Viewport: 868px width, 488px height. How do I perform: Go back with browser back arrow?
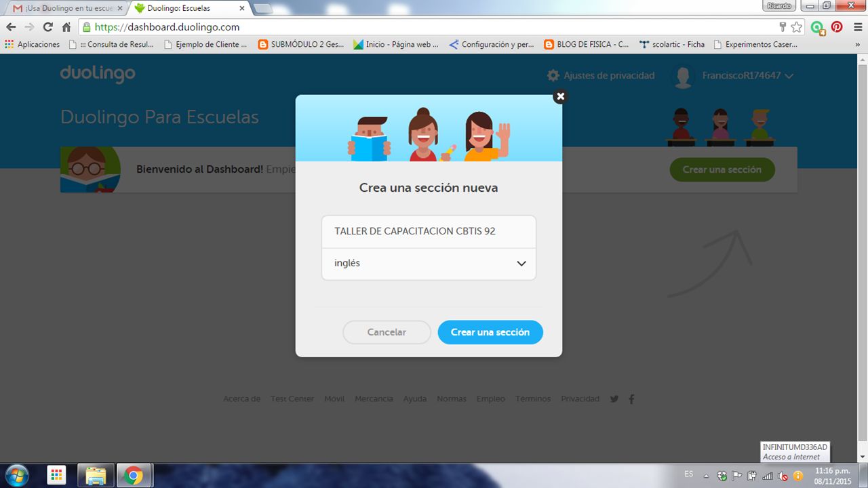(x=11, y=27)
